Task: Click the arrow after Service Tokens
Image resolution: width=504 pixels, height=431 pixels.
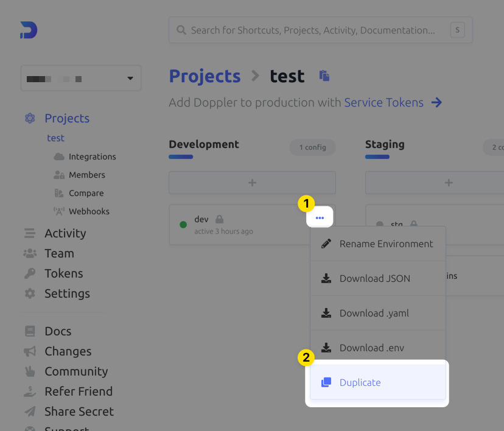Action: pos(436,102)
